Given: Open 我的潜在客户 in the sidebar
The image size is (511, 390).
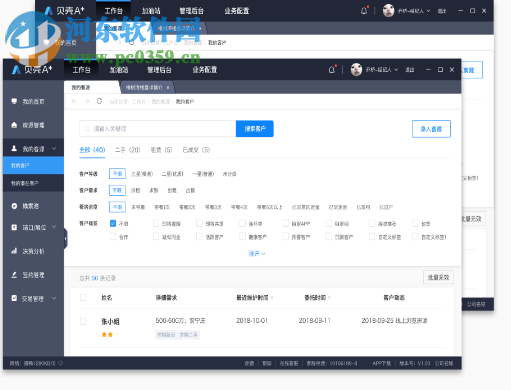Looking at the screenshot, I should [33, 183].
